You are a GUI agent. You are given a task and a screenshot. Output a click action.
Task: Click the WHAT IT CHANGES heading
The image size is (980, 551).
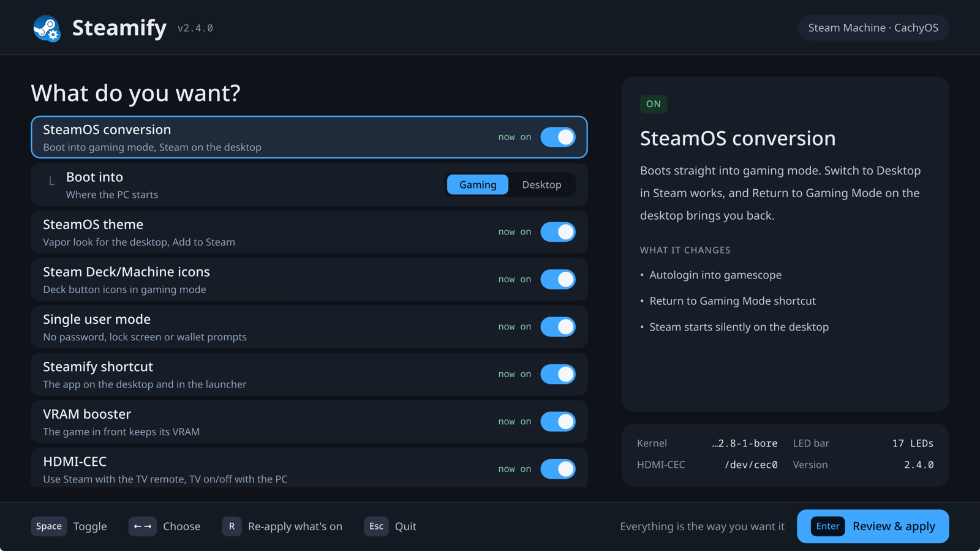click(x=685, y=250)
